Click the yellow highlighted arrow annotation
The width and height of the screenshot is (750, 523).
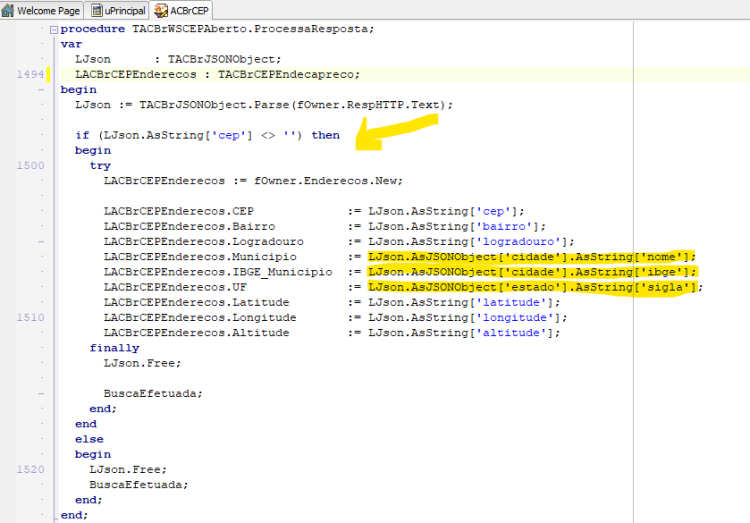tap(396, 132)
